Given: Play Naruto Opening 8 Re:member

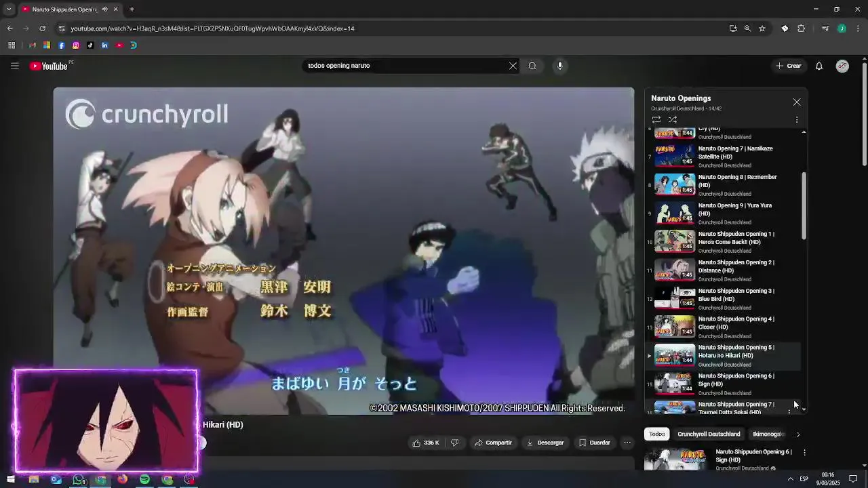Looking at the screenshot, I should coord(724,184).
